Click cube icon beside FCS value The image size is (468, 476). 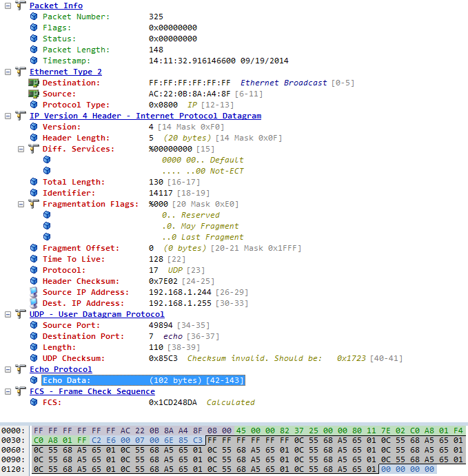34,402
